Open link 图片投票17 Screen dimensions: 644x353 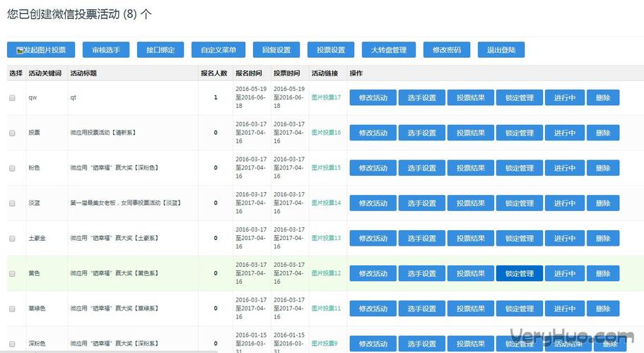pos(326,97)
